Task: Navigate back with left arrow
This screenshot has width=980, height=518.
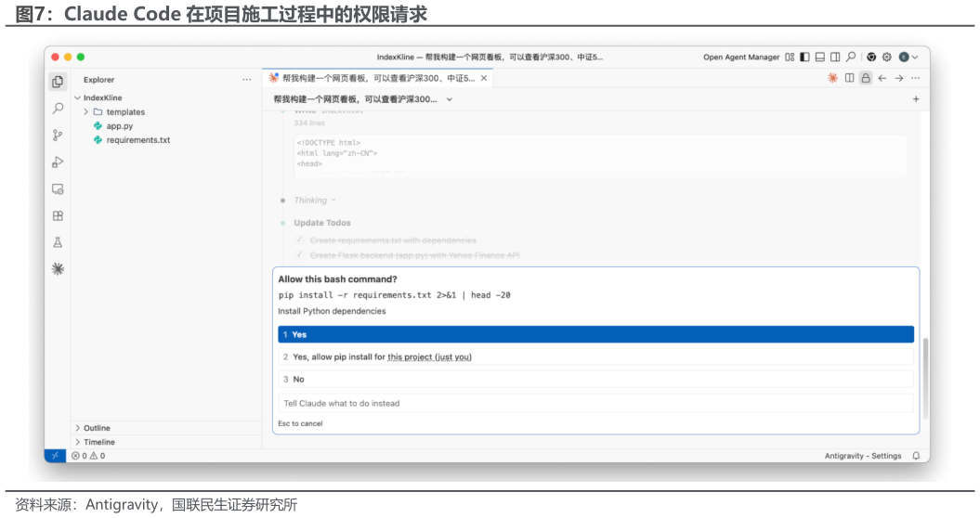Action: 882,78
